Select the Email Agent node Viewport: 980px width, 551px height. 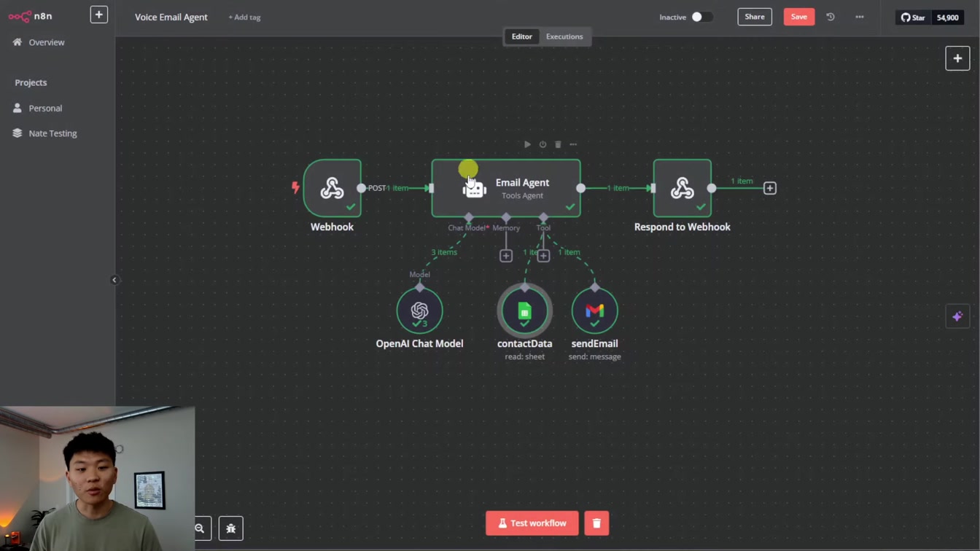click(506, 188)
